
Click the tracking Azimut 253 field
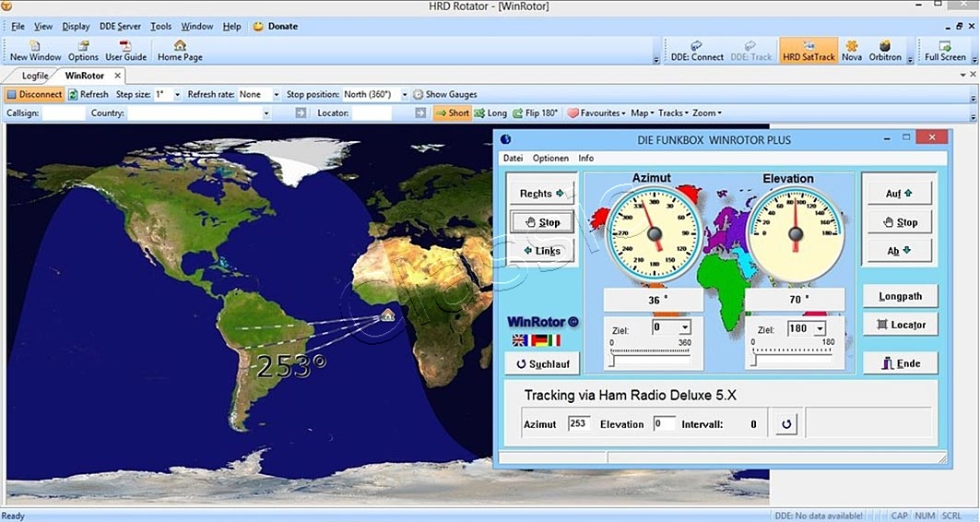click(x=578, y=424)
